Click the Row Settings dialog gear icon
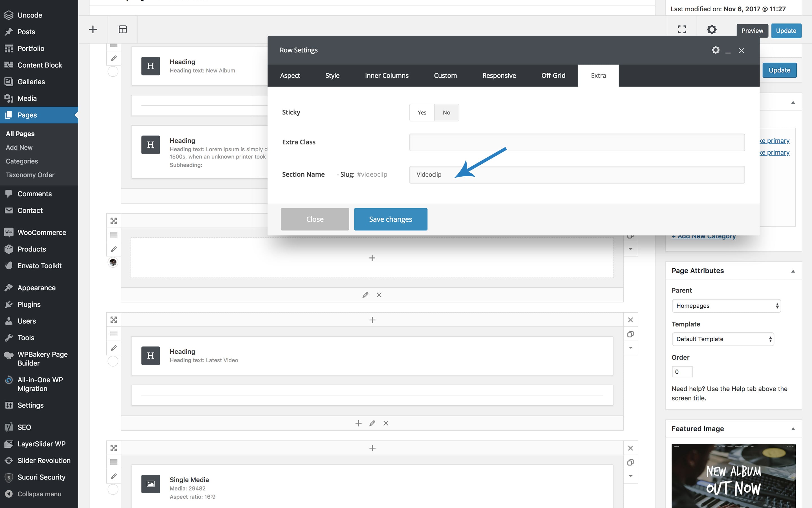812x508 pixels. pos(716,50)
